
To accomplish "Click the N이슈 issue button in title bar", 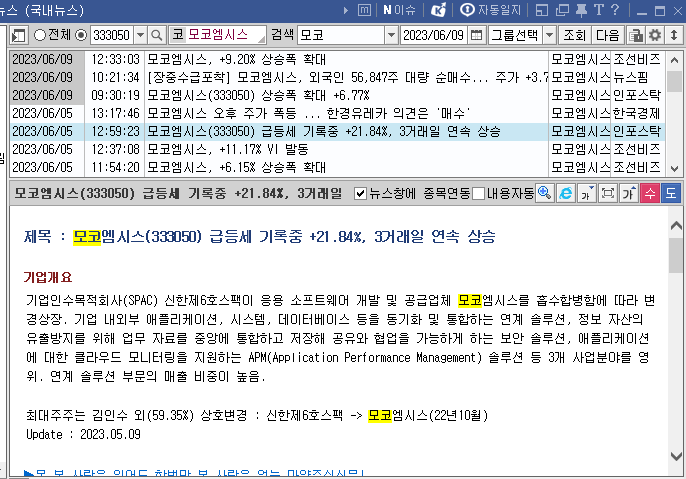I will click(x=399, y=10).
